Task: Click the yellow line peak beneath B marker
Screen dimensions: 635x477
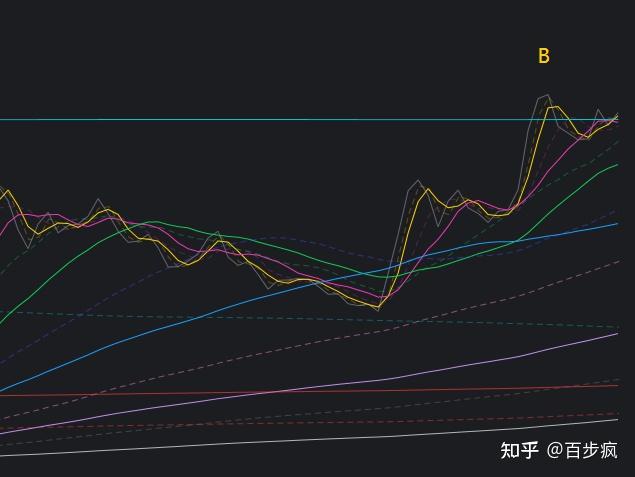Action: (x=551, y=107)
